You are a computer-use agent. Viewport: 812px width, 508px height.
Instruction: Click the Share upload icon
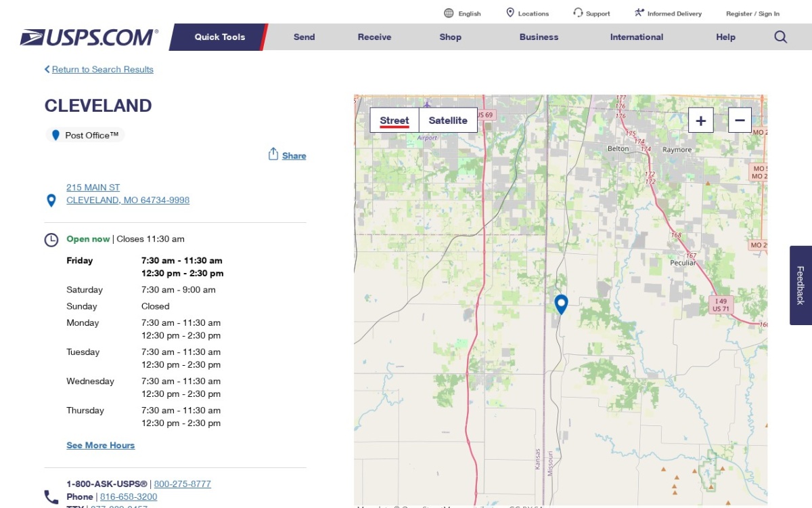(273, 154)
